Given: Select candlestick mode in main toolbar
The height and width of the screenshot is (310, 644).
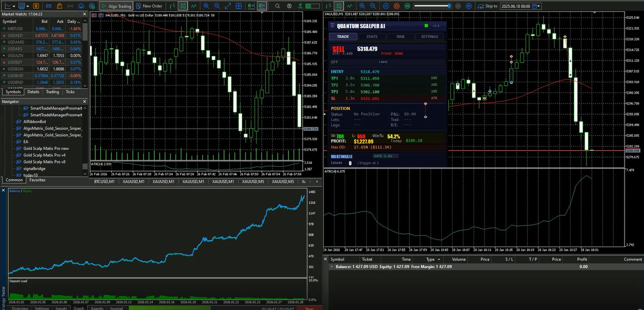Looking at the screenshot, I should pyautogui.click(x=183, y=6).
